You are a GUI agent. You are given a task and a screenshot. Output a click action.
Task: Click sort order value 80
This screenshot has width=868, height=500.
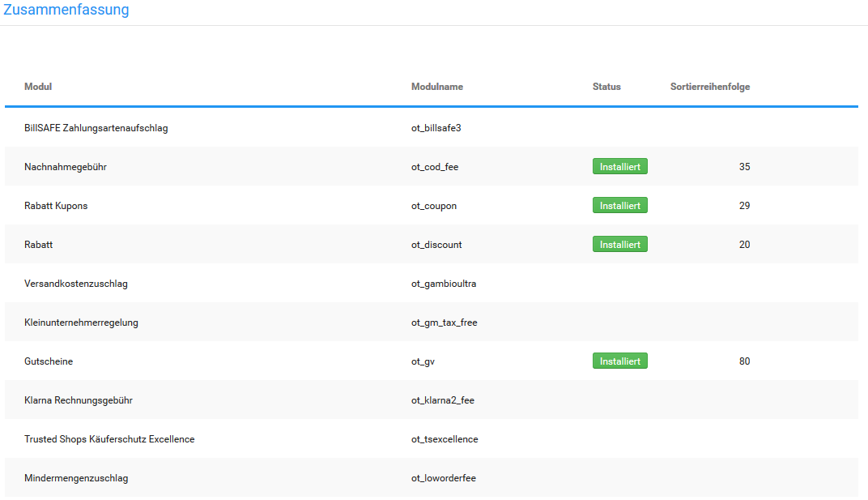click(744, 361)
